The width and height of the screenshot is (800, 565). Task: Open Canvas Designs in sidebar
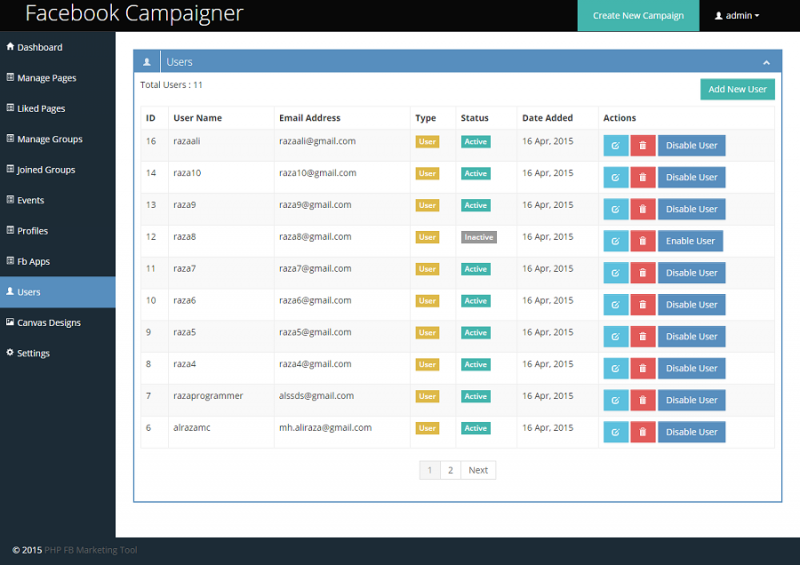(58, 323)
